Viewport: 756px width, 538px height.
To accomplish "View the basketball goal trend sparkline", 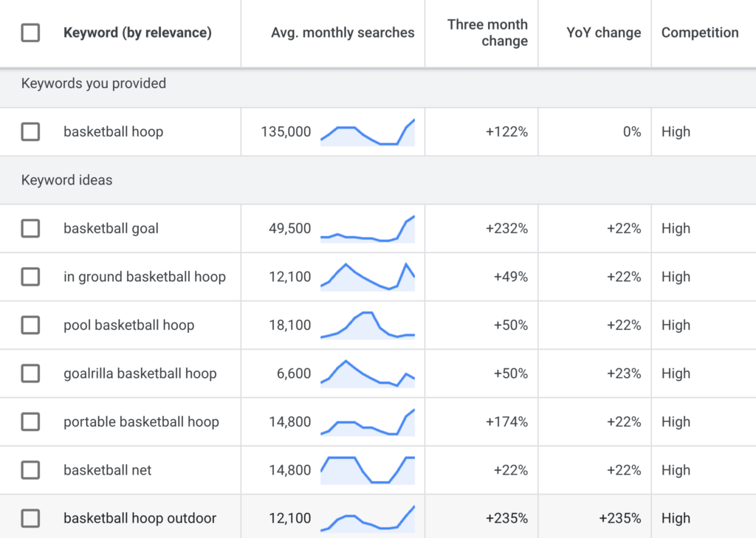I will 368,229.
